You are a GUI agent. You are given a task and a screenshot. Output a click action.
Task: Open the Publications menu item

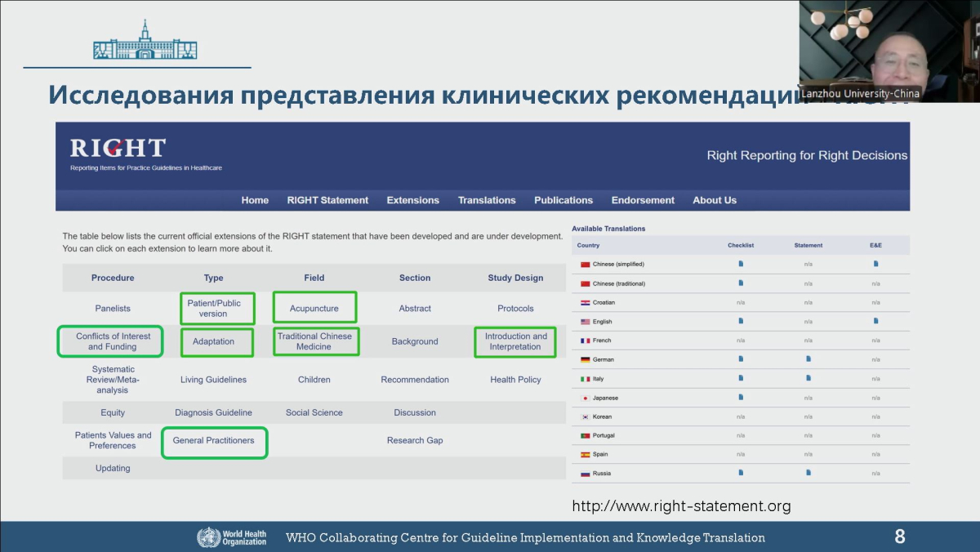point(563,200)
